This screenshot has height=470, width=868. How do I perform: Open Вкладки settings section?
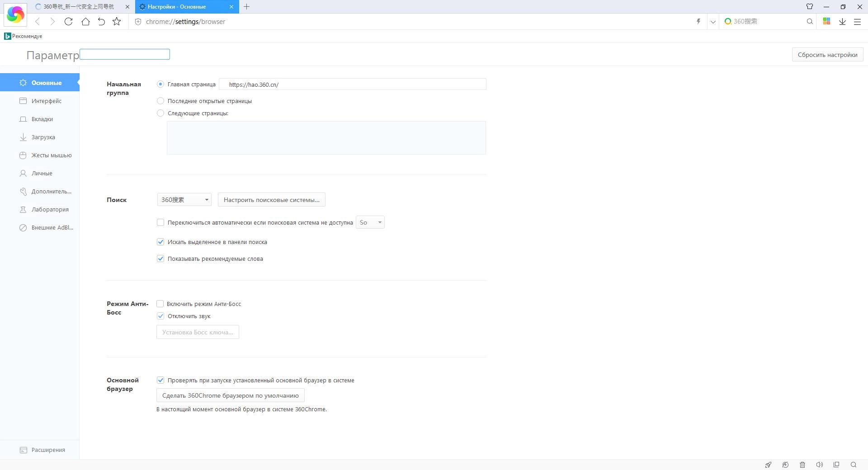[x=40, y=119]
